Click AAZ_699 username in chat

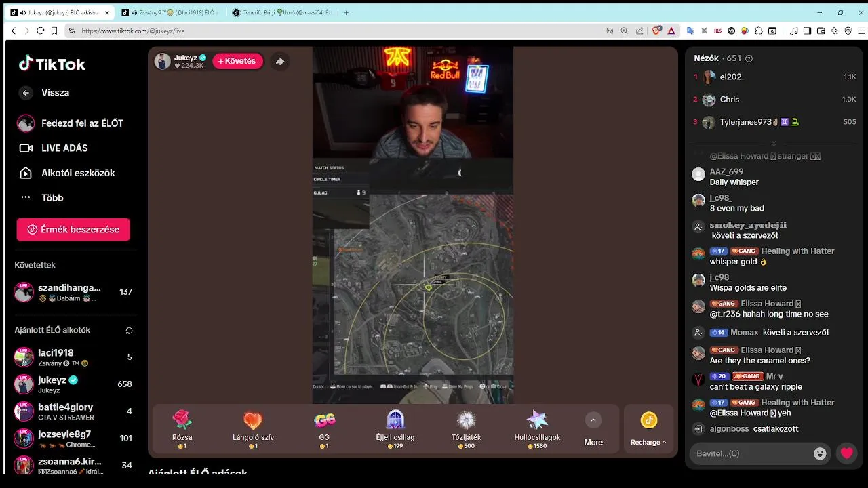coord(726,172)
